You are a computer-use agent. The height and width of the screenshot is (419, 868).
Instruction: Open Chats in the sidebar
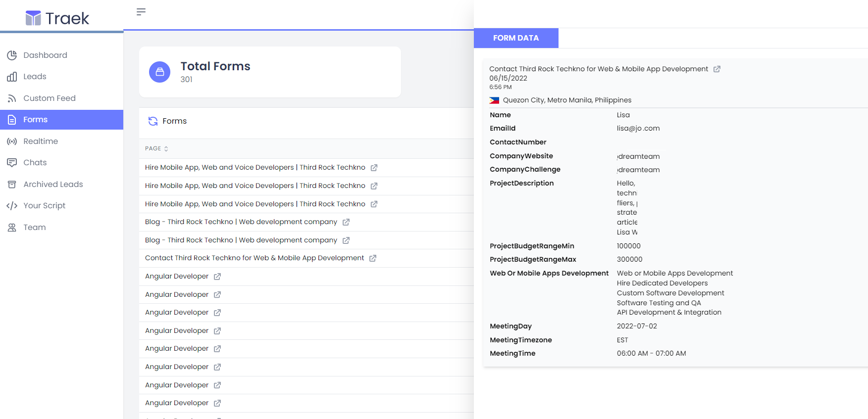click(x=35, y=163)
